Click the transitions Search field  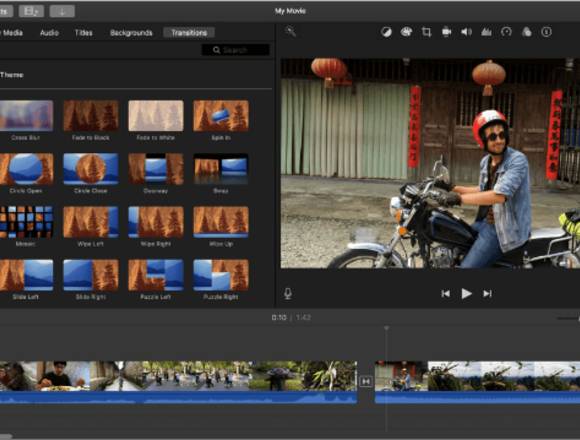pyautogui.click(x=236, y=50)
